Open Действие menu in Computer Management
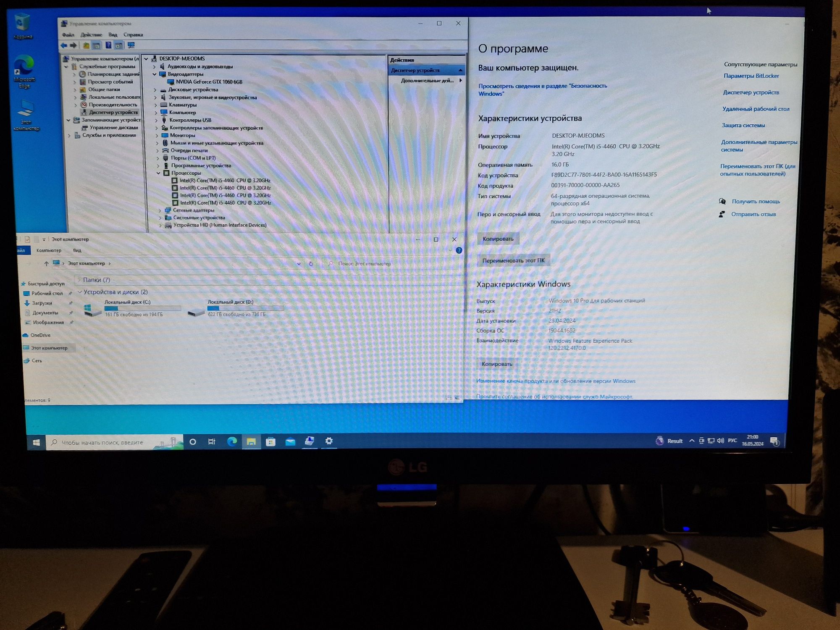840x630 pixels. [91, 35]
